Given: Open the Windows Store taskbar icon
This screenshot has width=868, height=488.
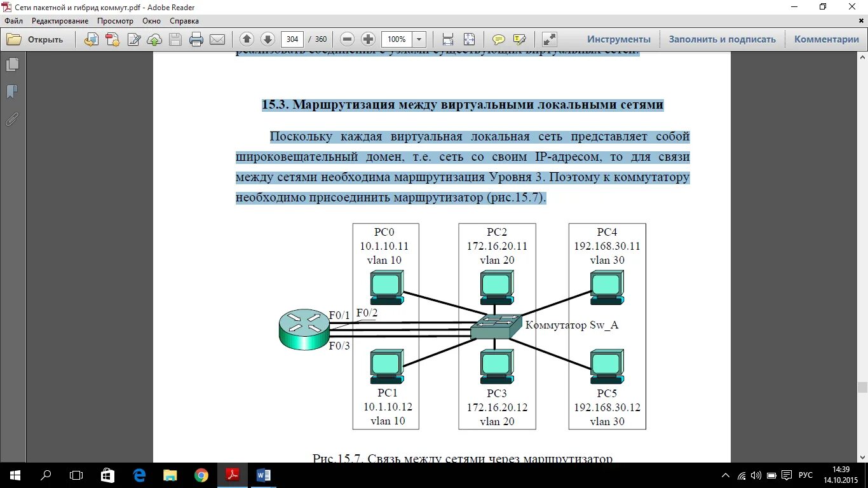Looking at the screenshot, I should [x=107, y=475].
